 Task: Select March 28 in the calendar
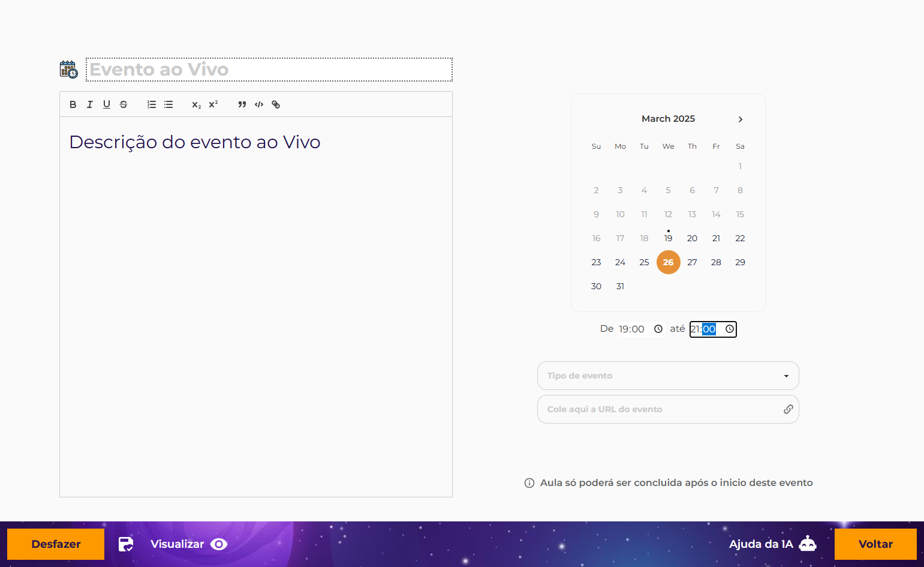point(716,262)
